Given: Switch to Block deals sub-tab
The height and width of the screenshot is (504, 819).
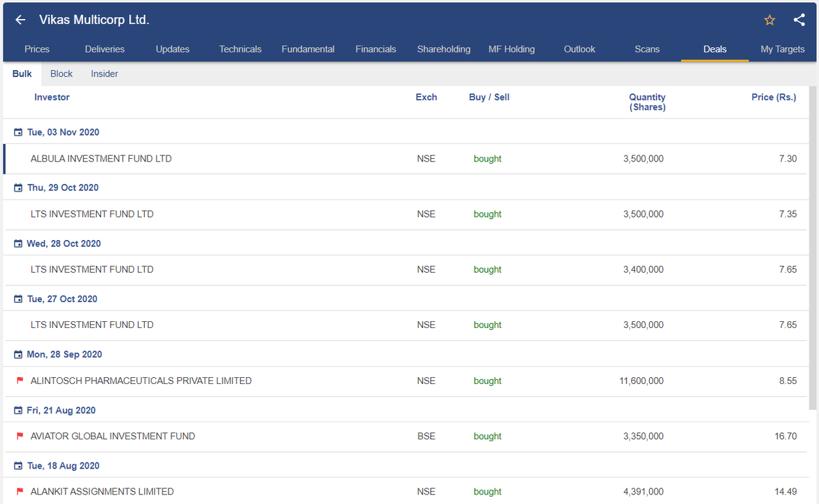Looking at the screenshot, I should click(61, 74).
